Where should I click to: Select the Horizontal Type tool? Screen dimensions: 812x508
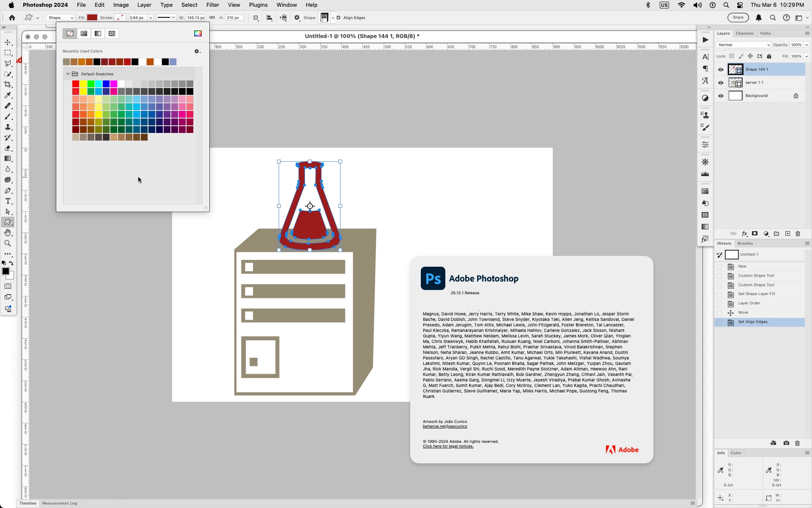tap(8, 201)
